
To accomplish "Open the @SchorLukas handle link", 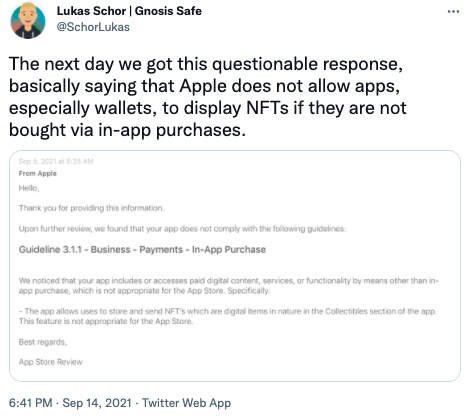I will pyautogui.click(x=93, y=27).
